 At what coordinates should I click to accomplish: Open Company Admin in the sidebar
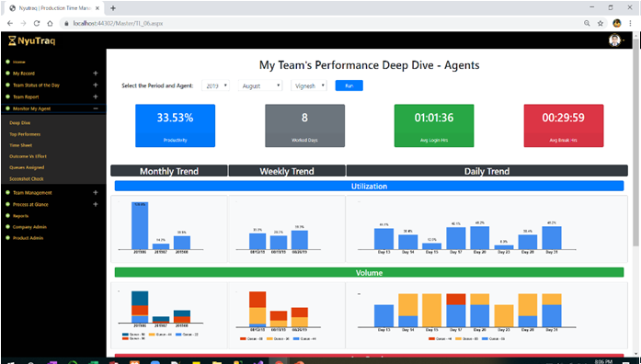coord(29,227)
